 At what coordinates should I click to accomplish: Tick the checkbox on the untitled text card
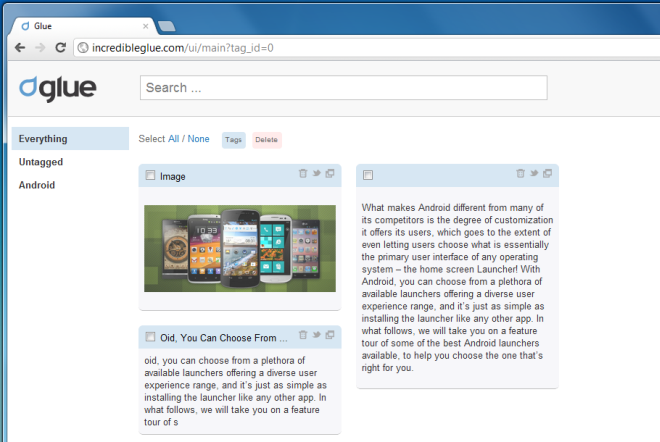tap(368, 175)
